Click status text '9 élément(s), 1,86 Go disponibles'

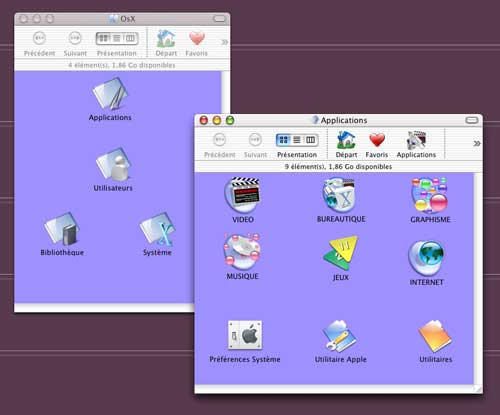(338, 166)
